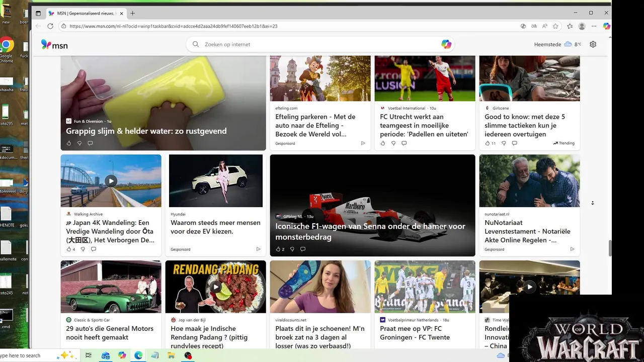The width and height of the screenshot is (644, 362).
Task: Play the Rendang Padang video
Action: (215, 287)
